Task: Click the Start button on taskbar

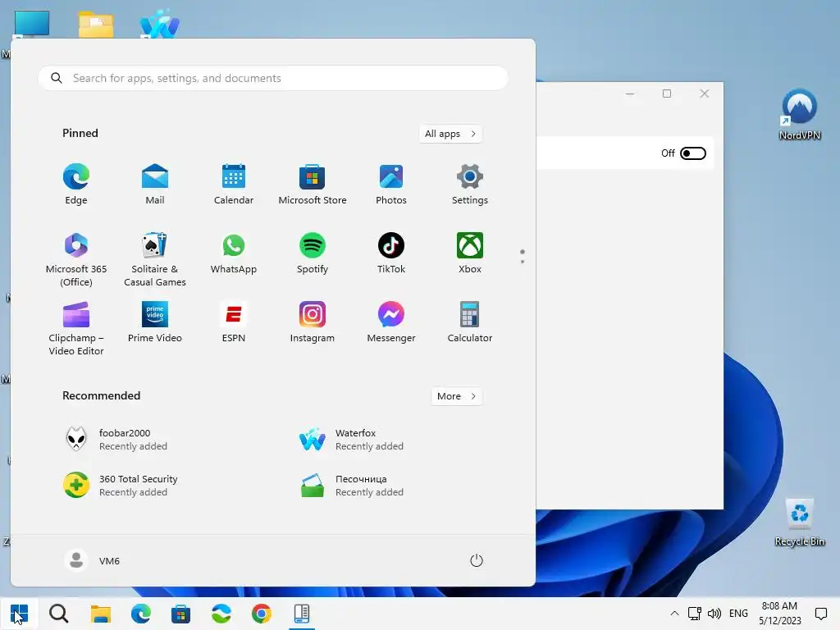Action: click(19, 614)
